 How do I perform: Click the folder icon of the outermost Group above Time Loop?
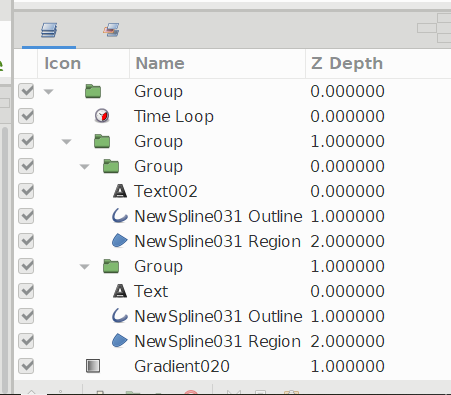click(x=93, y=91)
